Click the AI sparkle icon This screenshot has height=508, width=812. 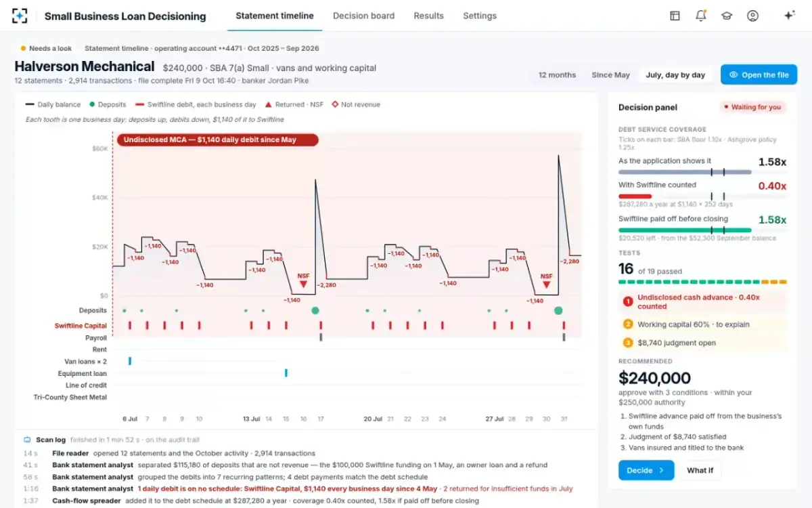pos(789,16)
